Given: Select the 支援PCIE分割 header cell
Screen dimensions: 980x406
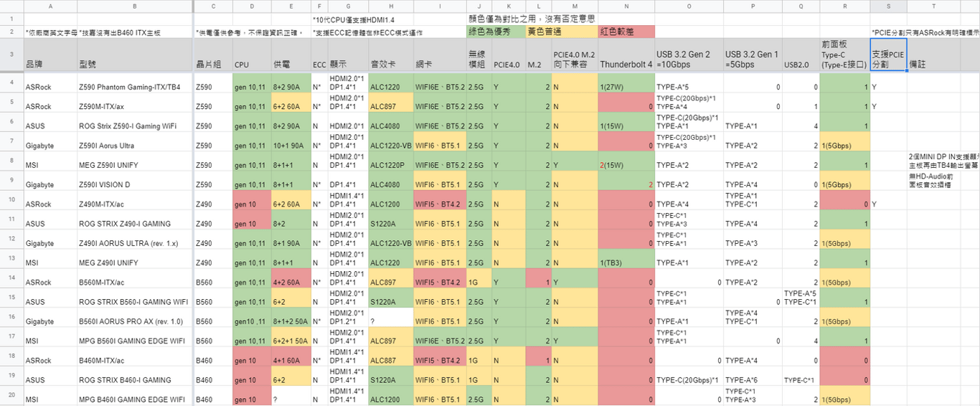Looking at the screenshot, I should click(888, 55).
